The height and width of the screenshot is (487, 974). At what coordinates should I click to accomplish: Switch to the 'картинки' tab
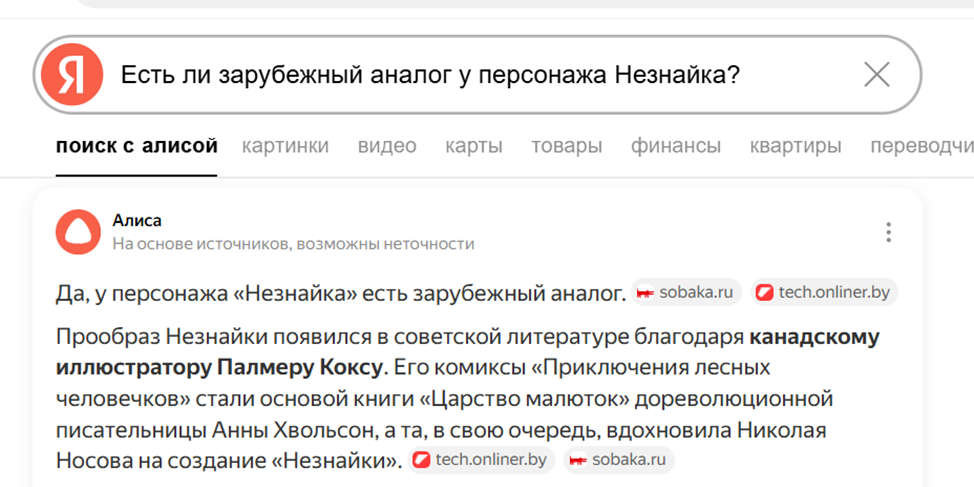[285, 146]
